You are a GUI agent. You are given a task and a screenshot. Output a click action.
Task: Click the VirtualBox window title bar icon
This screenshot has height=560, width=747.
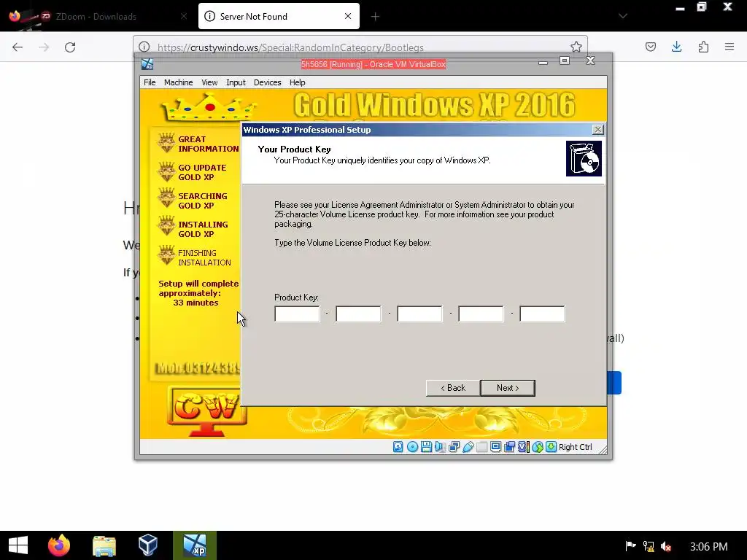click(147, 64)
